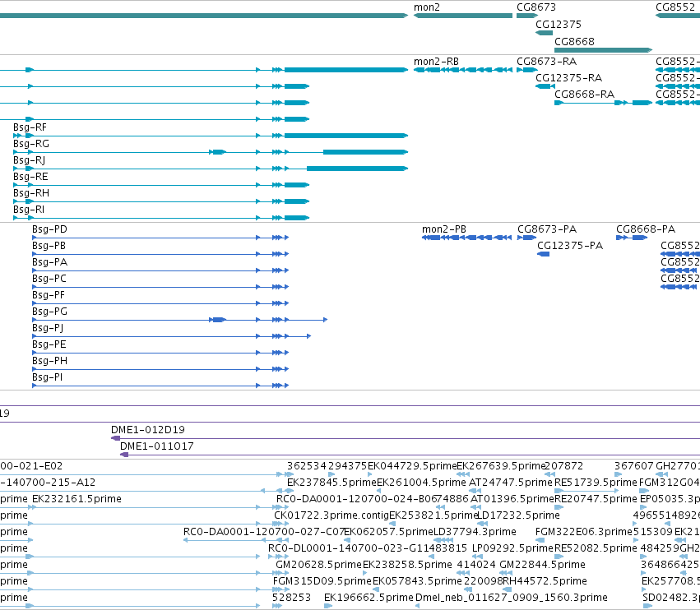Click the DME1-011O17 BAC label
The width and height of the screenshot is (700, 610).
coord(156,446)
